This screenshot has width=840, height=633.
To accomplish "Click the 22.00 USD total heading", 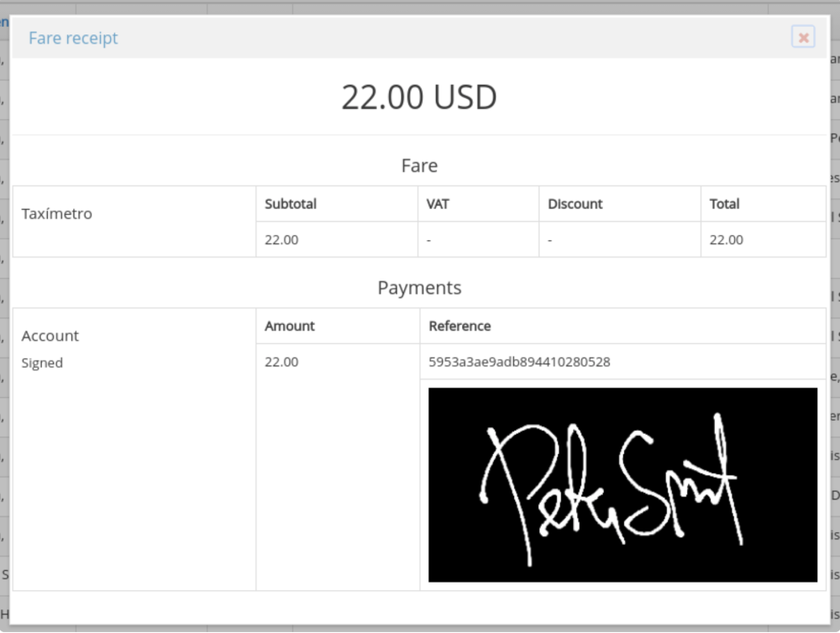I will 419,97.
